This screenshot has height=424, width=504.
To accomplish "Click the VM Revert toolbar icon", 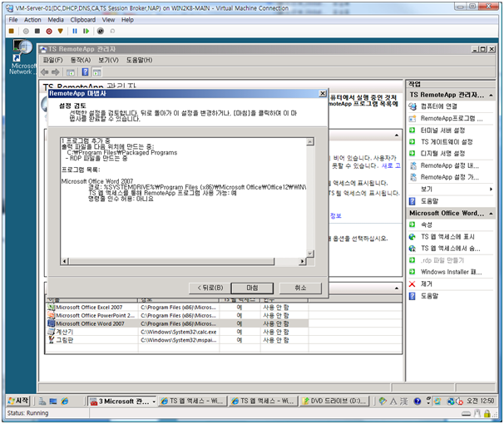I will 112,31.
